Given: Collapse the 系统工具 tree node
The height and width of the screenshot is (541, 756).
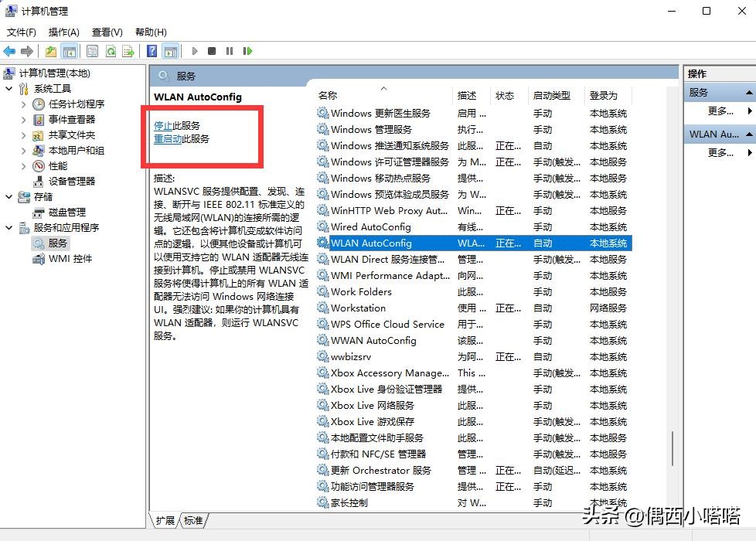Looking at the screenshot, I should pyautogui.click(x=8, y=88).
